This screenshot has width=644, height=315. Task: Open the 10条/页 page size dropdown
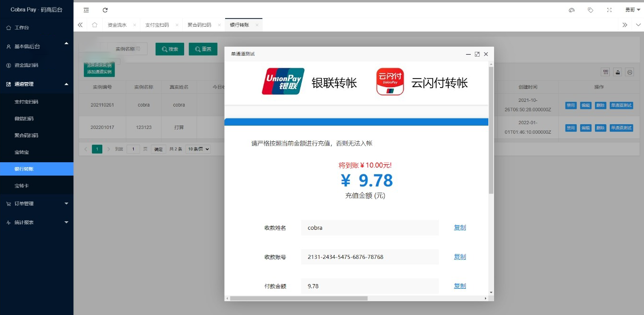coord(198,149)
